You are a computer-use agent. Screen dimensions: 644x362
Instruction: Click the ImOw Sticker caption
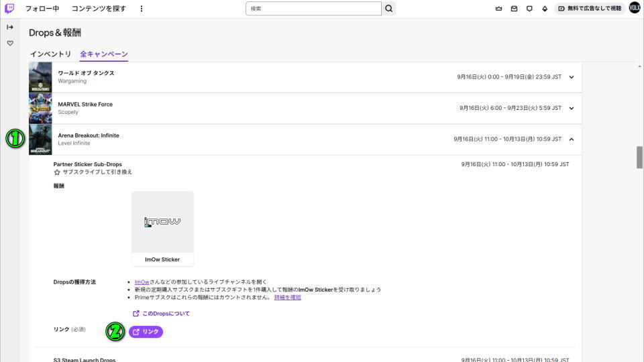pyautogui.click(x=162, y=259)
